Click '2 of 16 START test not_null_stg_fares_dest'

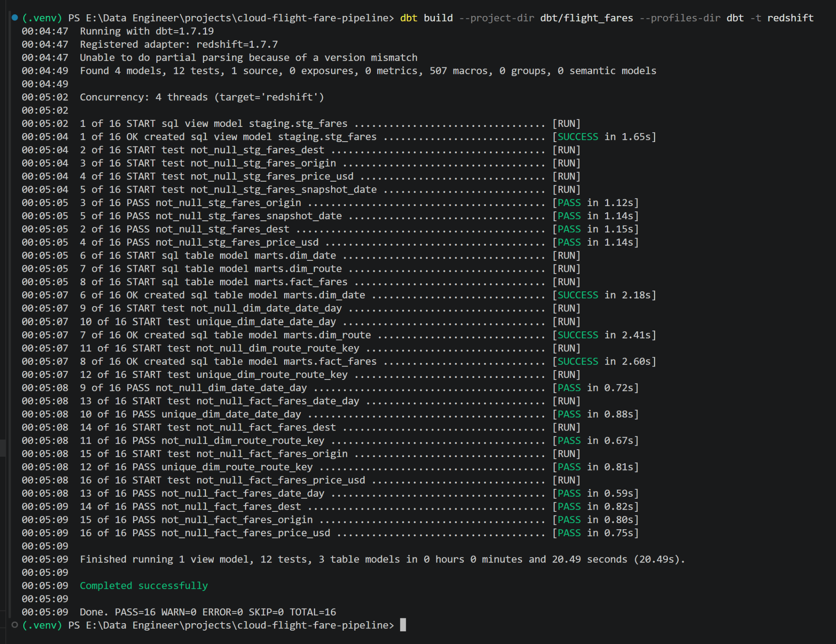pos(202,150)
